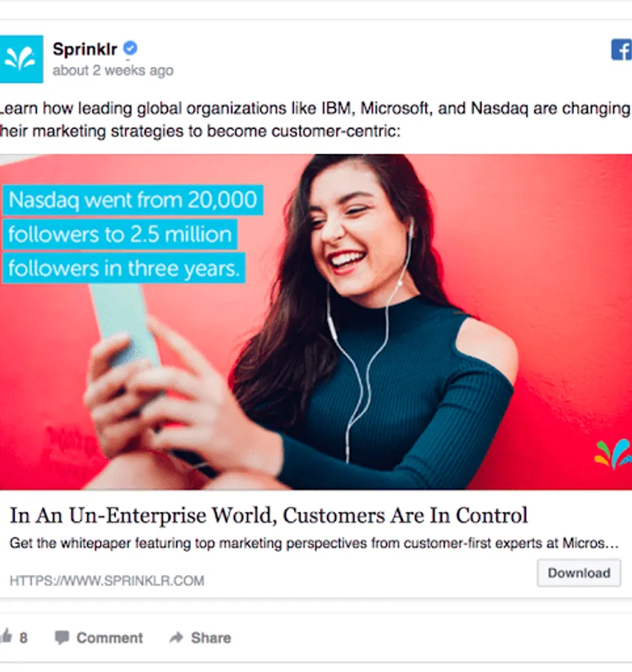Open the Sprinklr page name link
The width and height of the screenshot is (632, 672).
(85, 49)
